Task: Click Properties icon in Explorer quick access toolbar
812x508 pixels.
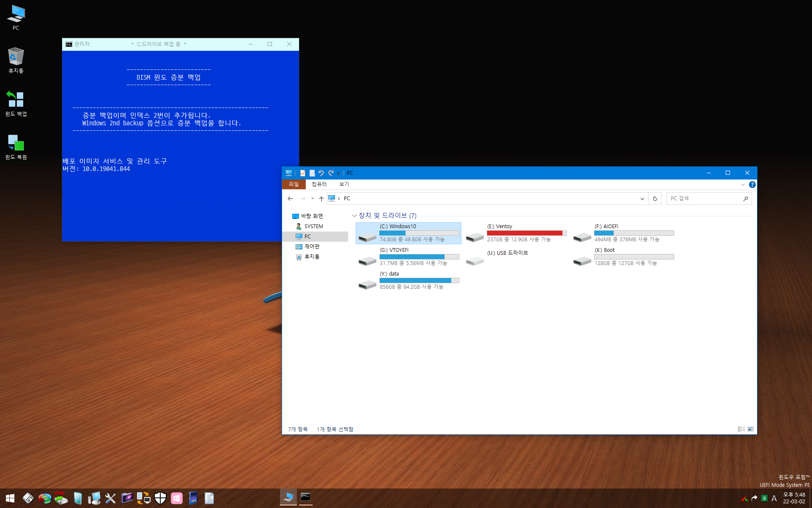Action: pos(303,173)
